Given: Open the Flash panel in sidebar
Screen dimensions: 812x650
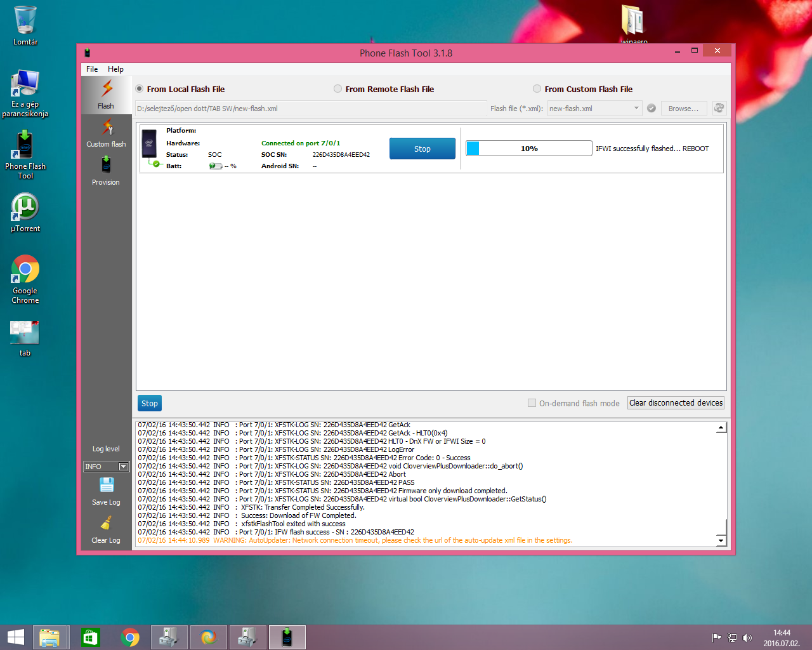Looking at the screenshot, I should pyautogui.click(x=106, y=95).
